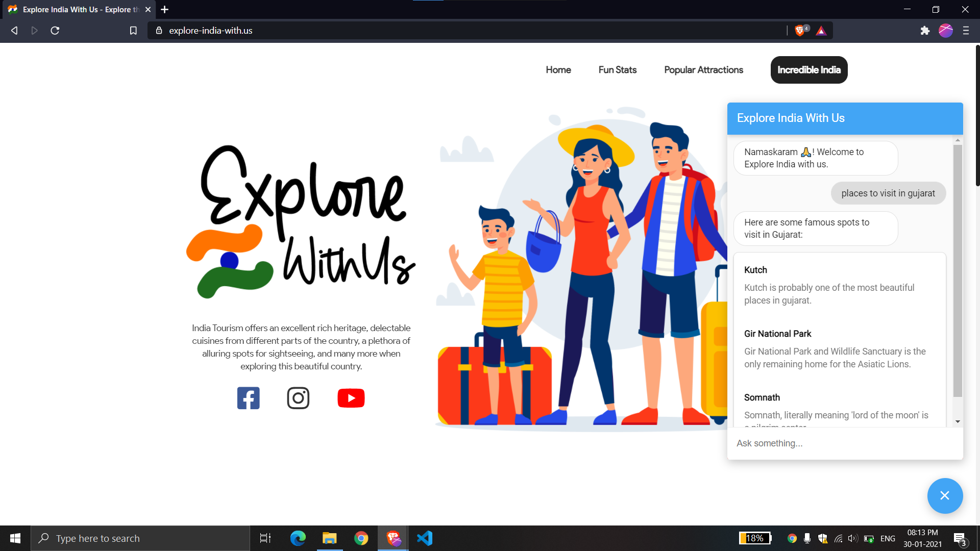Open Popular Attractions nav link
Viewport: 980px width, 551px height.
click(x=703, y=70)
